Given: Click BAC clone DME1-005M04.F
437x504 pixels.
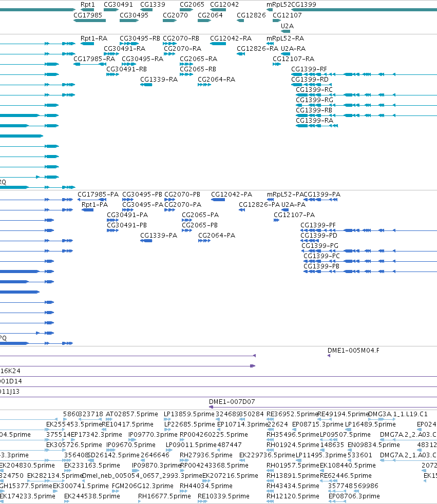Looking at the screenshot, I should click(353, 351).
